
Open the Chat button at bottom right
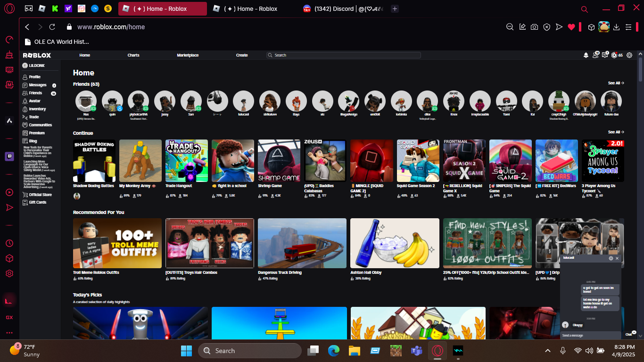point(630,334)
